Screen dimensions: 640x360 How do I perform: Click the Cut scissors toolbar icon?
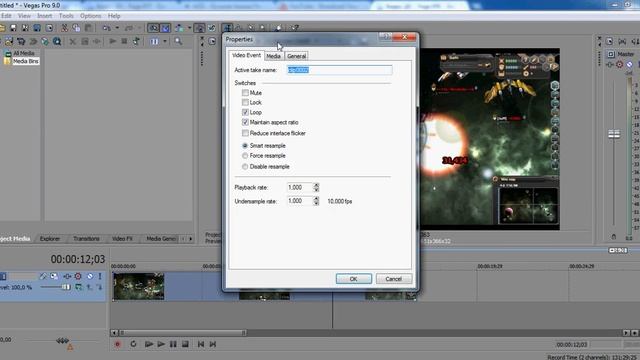coord(64,28)
